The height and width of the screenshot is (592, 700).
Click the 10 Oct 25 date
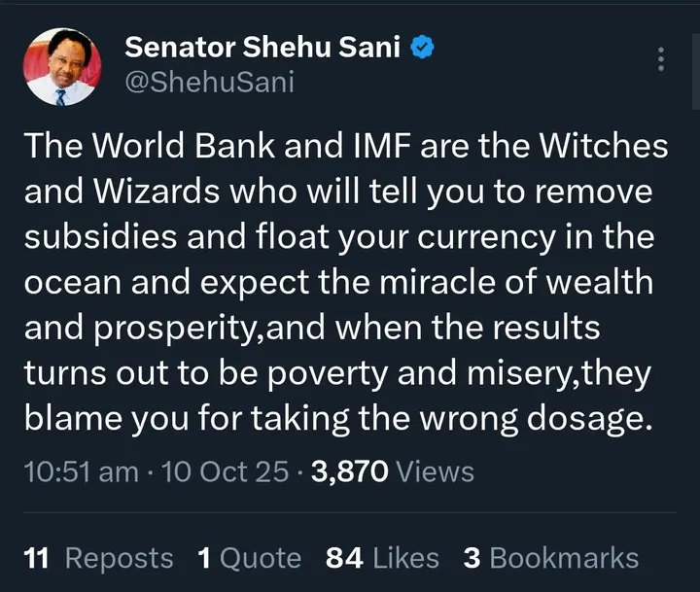point(226,472)
